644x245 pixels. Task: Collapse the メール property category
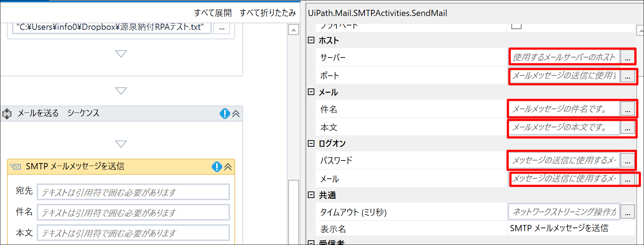311,92
